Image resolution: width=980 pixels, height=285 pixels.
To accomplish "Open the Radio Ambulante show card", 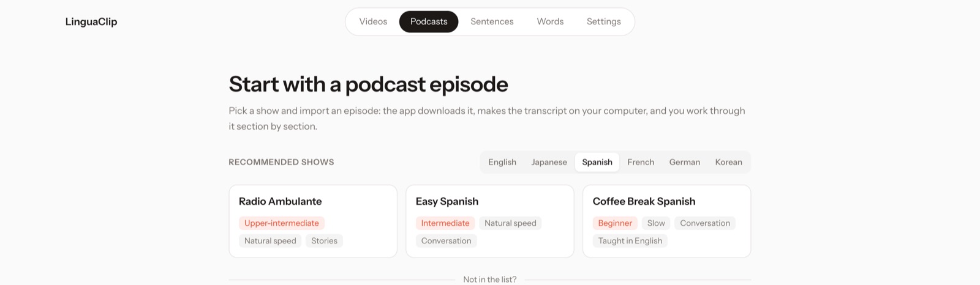I will point(313,221).
